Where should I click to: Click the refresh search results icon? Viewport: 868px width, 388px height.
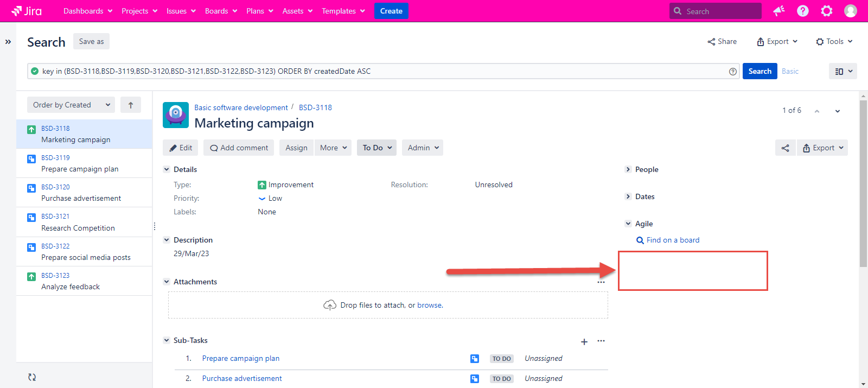[x=32, y=377]
